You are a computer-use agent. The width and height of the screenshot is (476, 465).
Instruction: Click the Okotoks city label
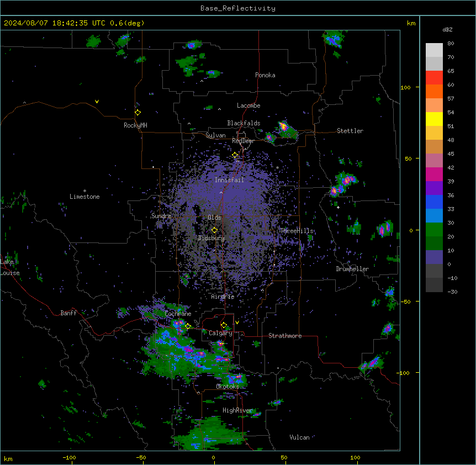click(x=228, y=387)
